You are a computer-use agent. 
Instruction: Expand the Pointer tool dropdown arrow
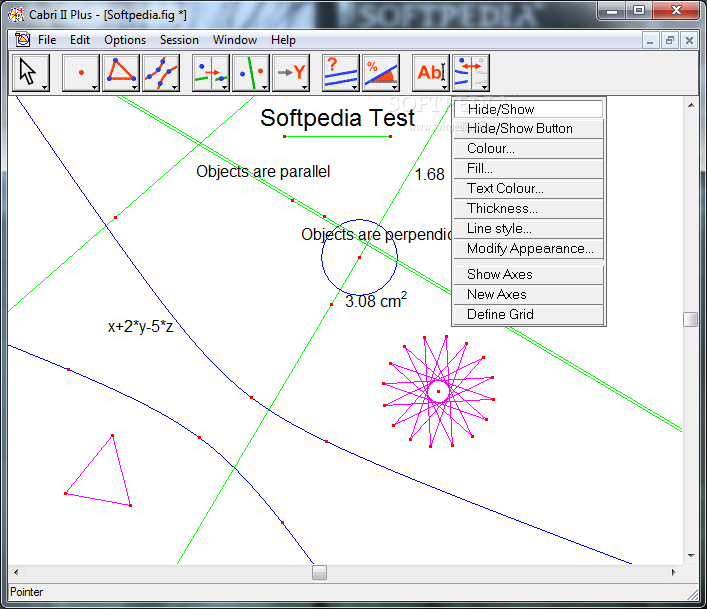[x=45, y=87]
